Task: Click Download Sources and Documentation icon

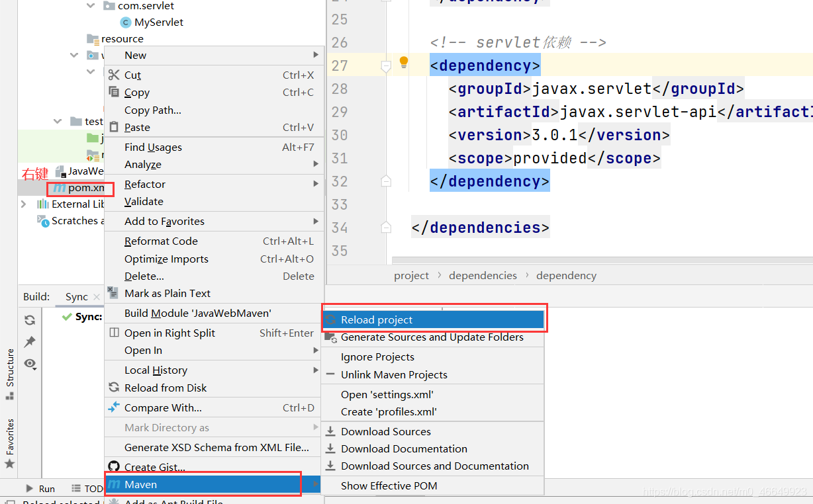Action: (x=330, y=466)
